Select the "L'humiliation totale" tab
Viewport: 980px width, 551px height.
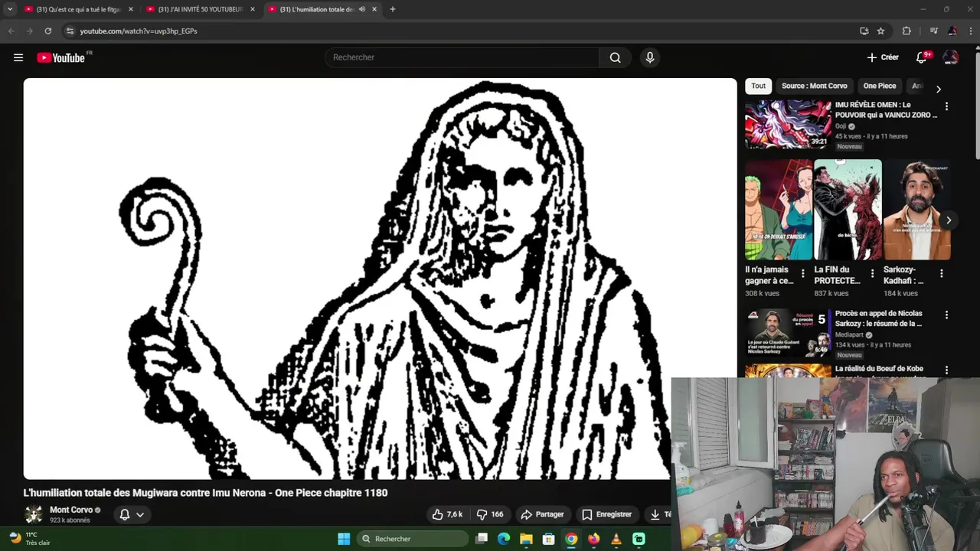coord(322,9)
